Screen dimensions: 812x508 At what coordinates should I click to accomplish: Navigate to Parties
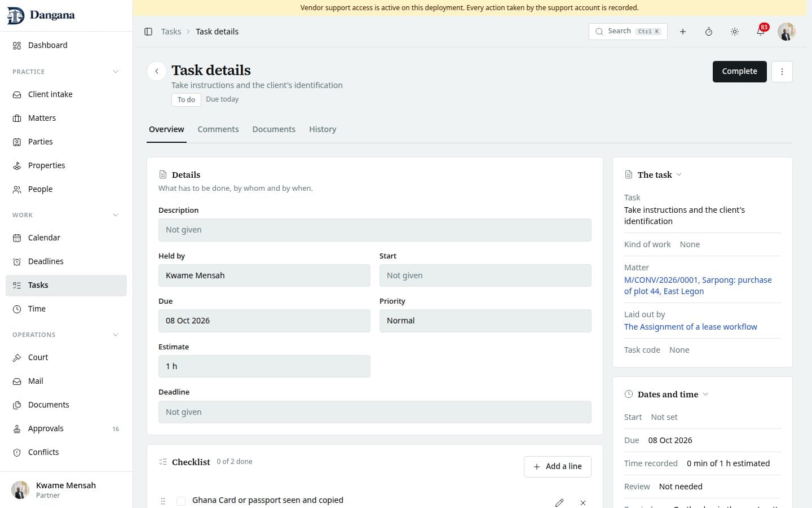(66, 142)
